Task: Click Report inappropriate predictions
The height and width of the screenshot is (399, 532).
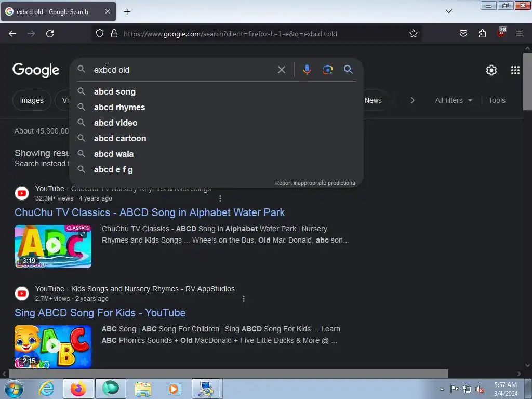Action: pyautogui.click(x=315, y=183)
